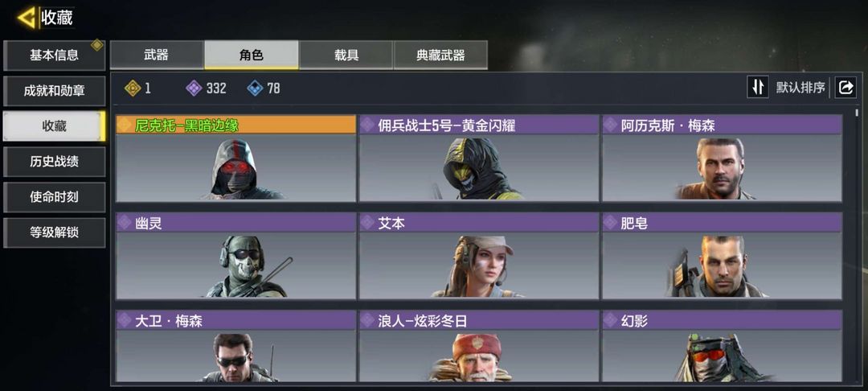The width and height of the screenshot is (868, 391).
Task: Open the 基本信息 section
Action: pyautogui.click(x=55, y=56)
